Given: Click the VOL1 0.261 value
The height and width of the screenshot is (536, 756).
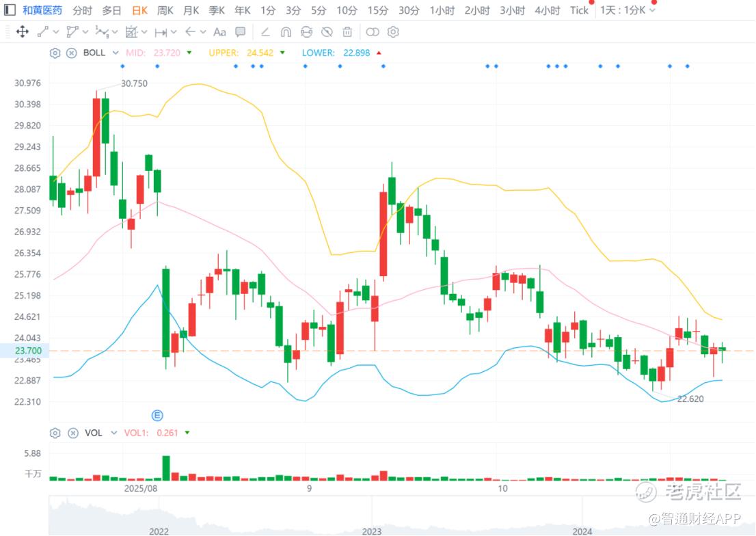Looking at the screenshot, I should [x=167, y=433].
